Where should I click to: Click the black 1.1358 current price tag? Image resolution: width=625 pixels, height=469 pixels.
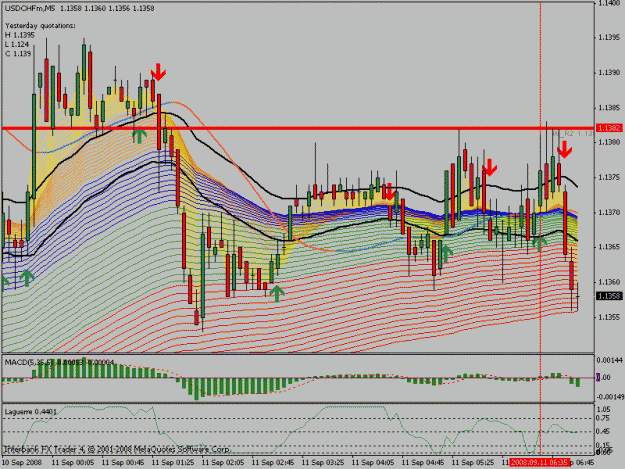point(609,296)
